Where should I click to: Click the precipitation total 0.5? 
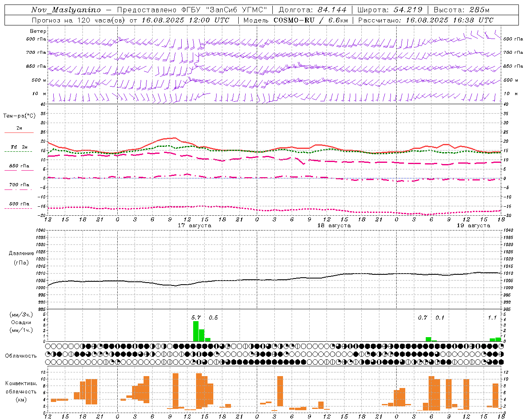pos(213,317)
